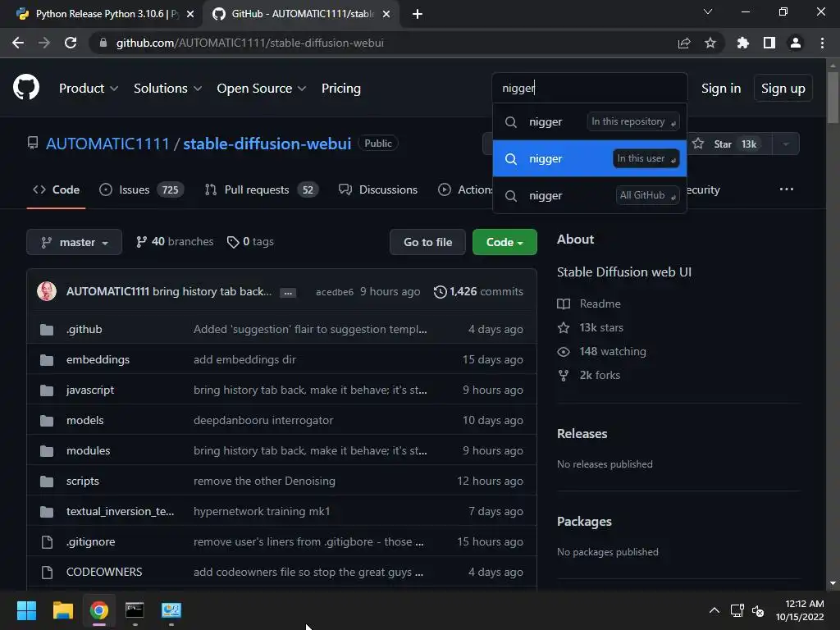Open File Explorer from the taskbar

click(62, 610)
